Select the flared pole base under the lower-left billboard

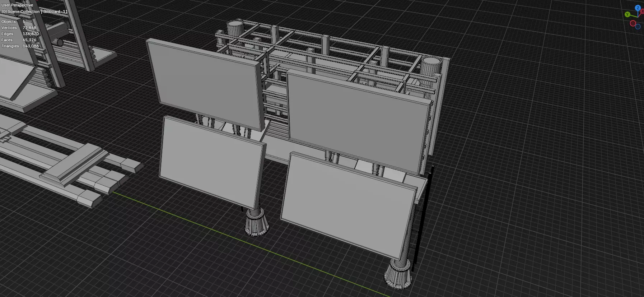(256, 223)
